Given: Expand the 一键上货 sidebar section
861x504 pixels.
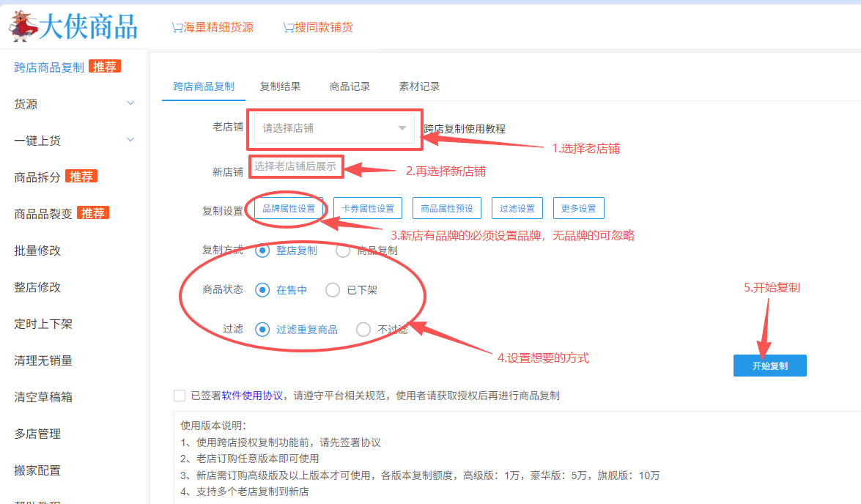Looking at the screenshot, I should pos(73,141).
